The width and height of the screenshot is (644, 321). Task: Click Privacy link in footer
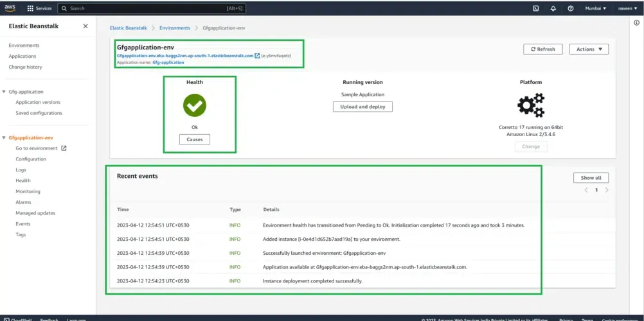[x=566, y=319]
